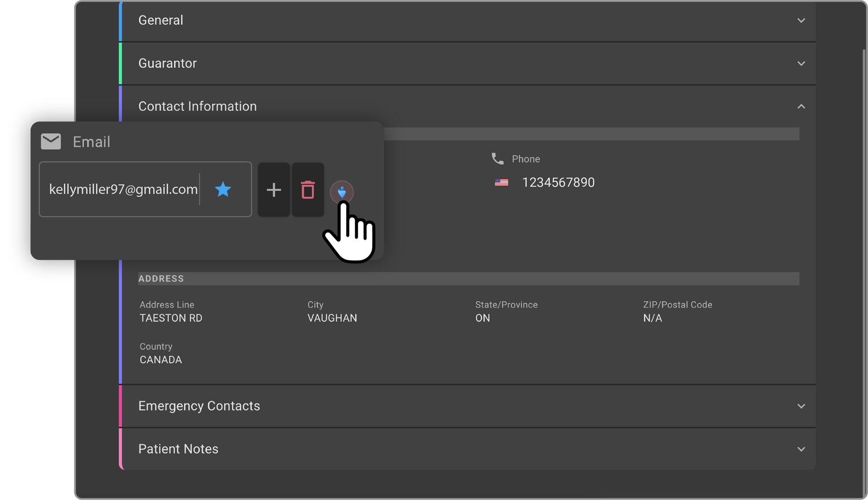Click the Patient Notes heading

click(x=178, y=449)
